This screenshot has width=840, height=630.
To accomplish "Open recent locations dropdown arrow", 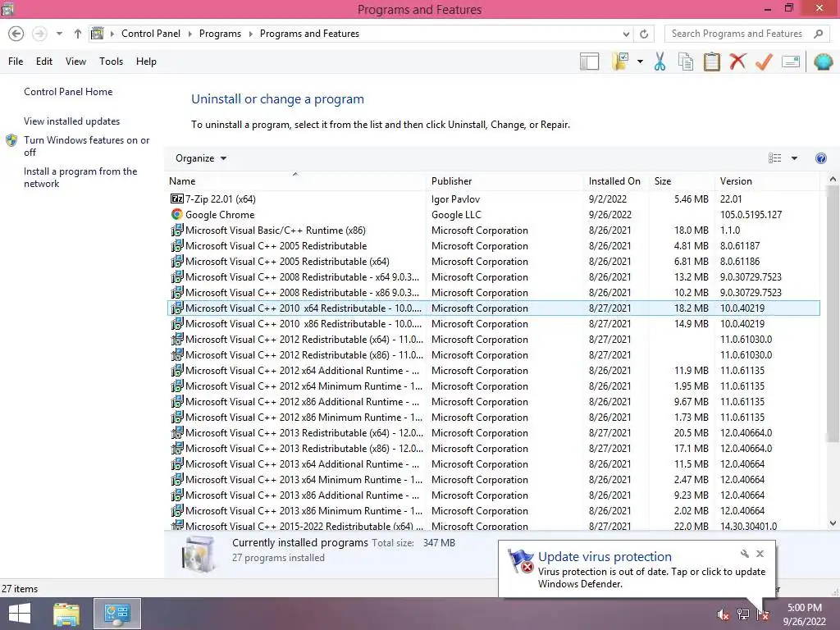I will tap(59, 34).
